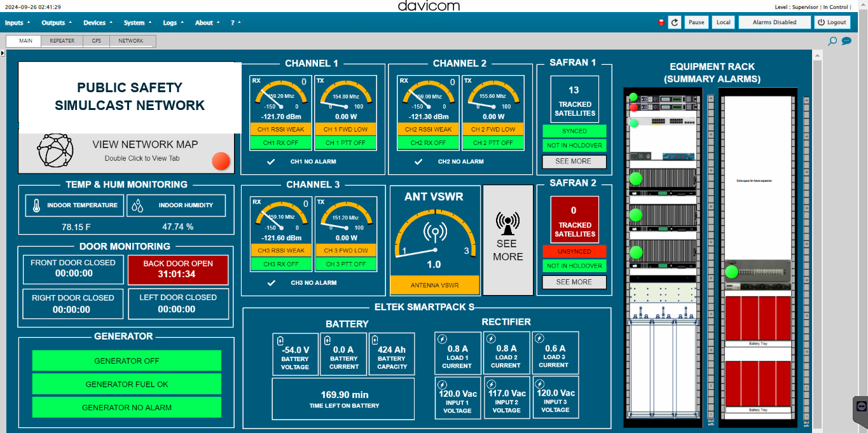
Task: Click the battery voltage icon
Action: [281, 340]
